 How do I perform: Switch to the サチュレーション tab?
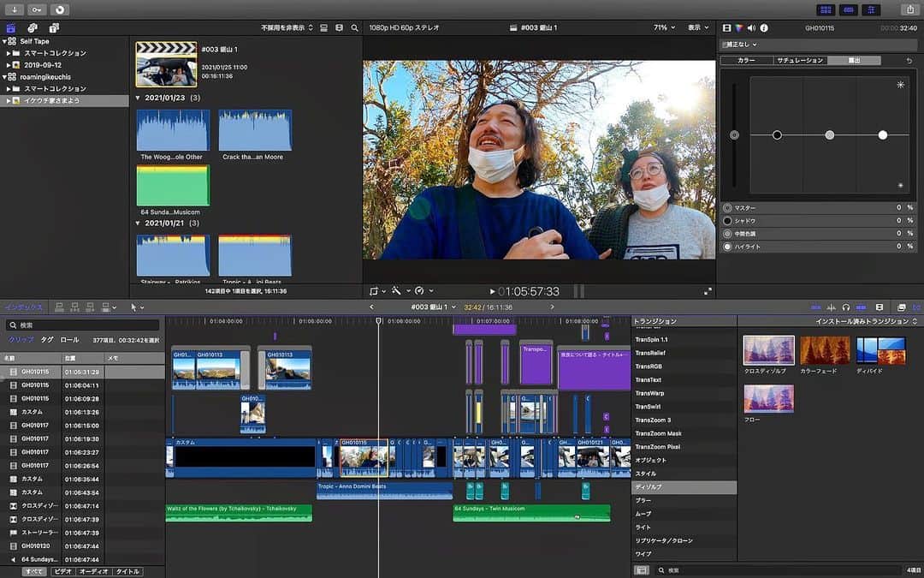(800, 61)
